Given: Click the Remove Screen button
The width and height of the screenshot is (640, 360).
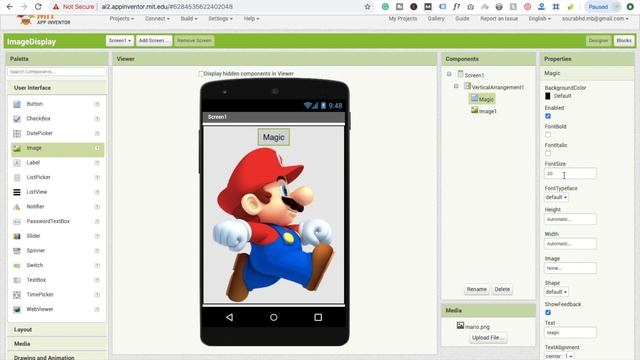Looking at the screenshot, I should pyautogui.click(x=194, y=40).
